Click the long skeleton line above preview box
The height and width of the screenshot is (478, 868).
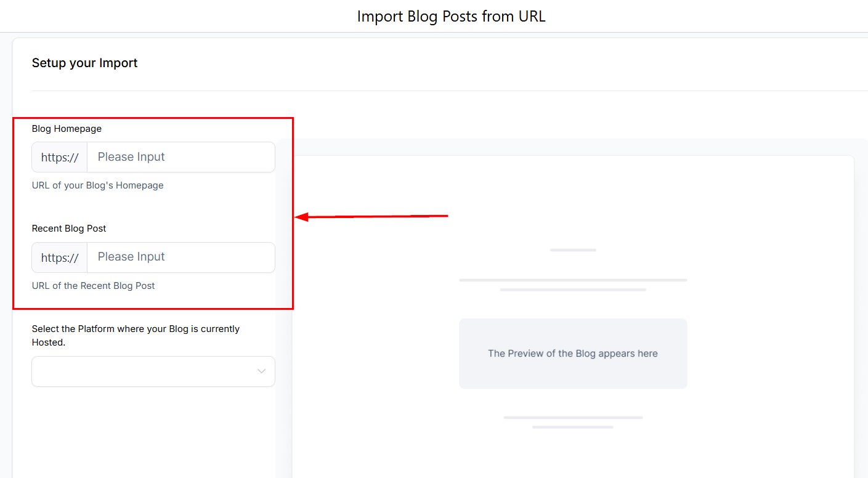click(573, 280)
